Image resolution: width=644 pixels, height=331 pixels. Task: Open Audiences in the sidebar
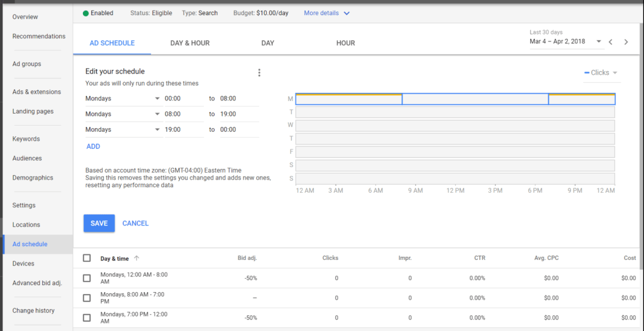[x=27, y=158]
